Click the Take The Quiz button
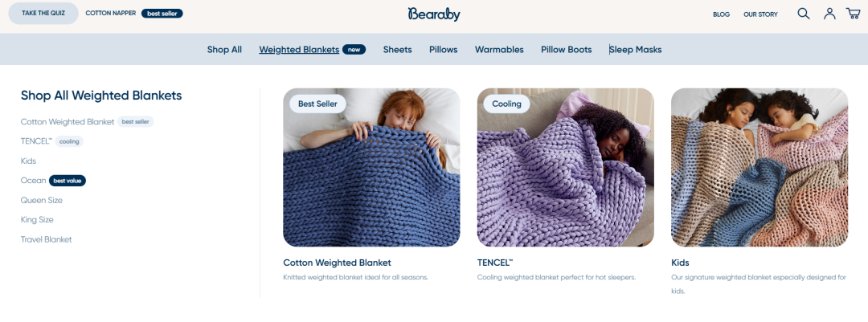The width and height of the screenshot is (868, 322). pyautogui.click(x=43, y=14)
